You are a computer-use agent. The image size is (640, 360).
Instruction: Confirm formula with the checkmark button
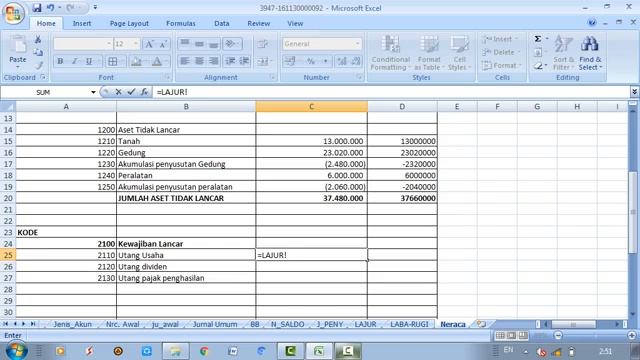point(131,92)
